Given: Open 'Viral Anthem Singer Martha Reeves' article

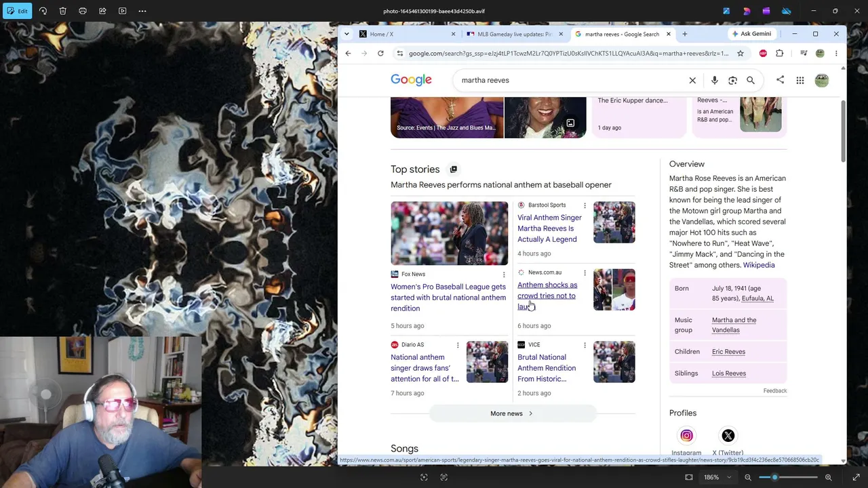Looking at the screenshot, I should pos(549,228).
